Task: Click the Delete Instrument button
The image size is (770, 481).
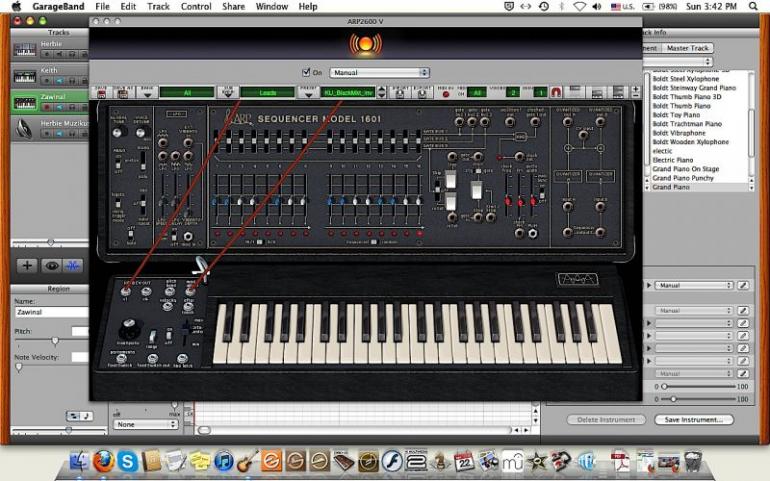Action: pos(606,420)
